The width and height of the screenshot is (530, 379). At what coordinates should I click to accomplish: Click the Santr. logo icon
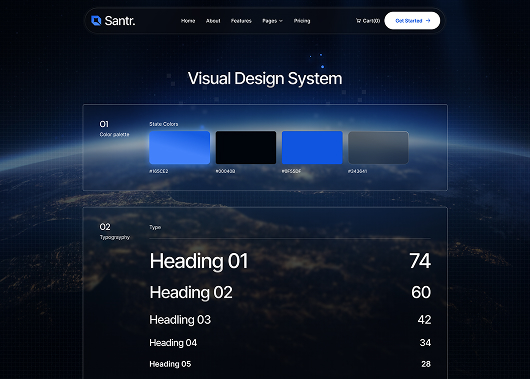(x=96, y=21)
